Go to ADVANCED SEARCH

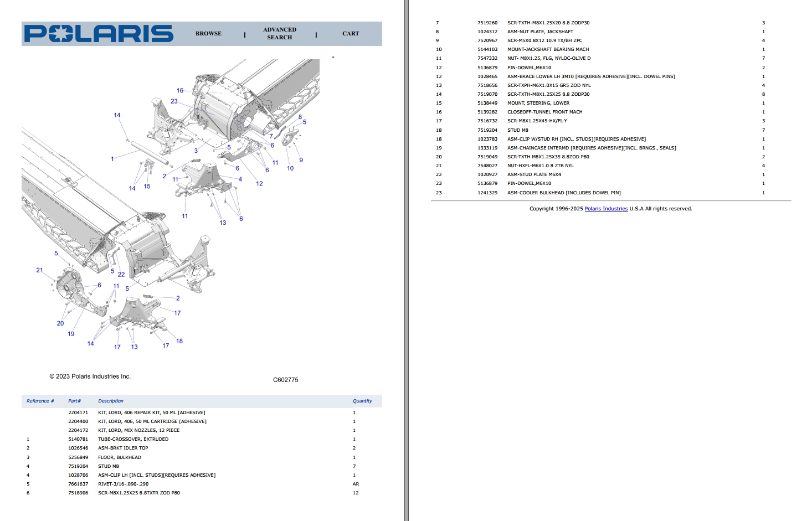pos(280,34)
